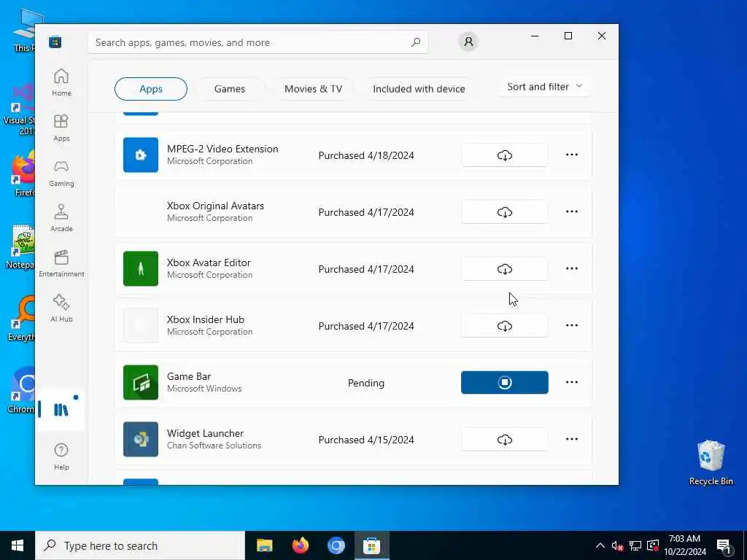The width and height of the screenshot is (747, 560).
Task: Click the Microsoft Store logo icon
Action: 55,42
